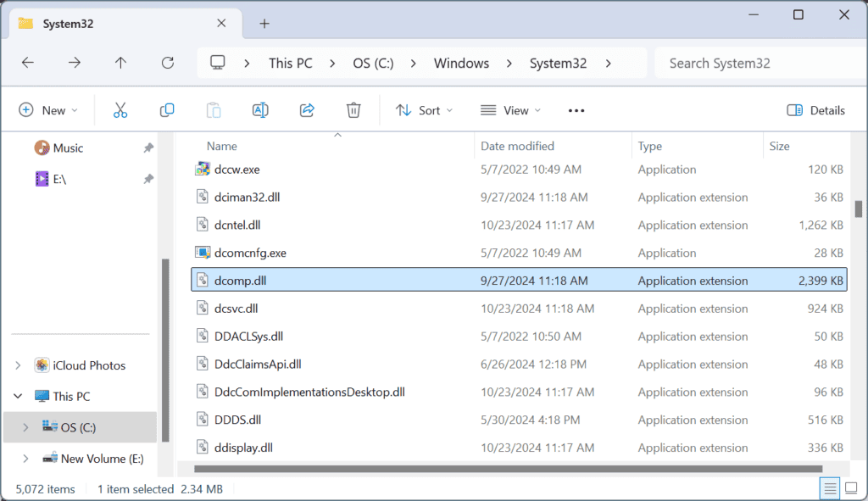Select the file dcomp.dll
Screen dimensions: 868x501
tap(519, 280)
